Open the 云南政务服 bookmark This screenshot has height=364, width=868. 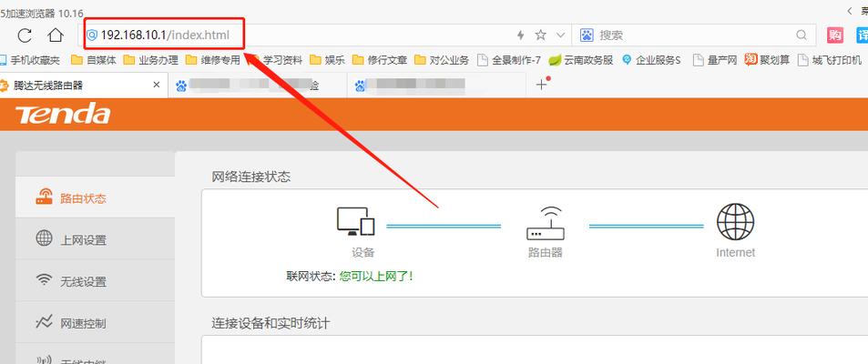[x=581, y=60]
